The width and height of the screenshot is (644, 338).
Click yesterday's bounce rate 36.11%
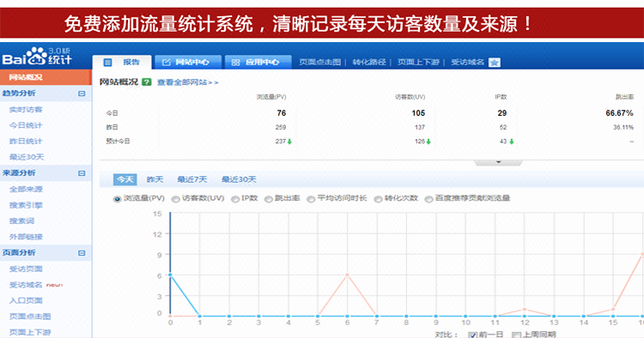point(623,128)
